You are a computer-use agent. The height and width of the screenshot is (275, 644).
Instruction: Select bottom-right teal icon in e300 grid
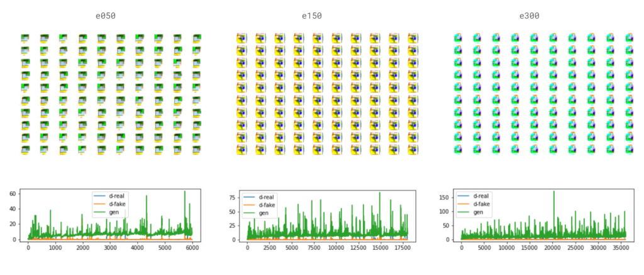coord(629,150)
